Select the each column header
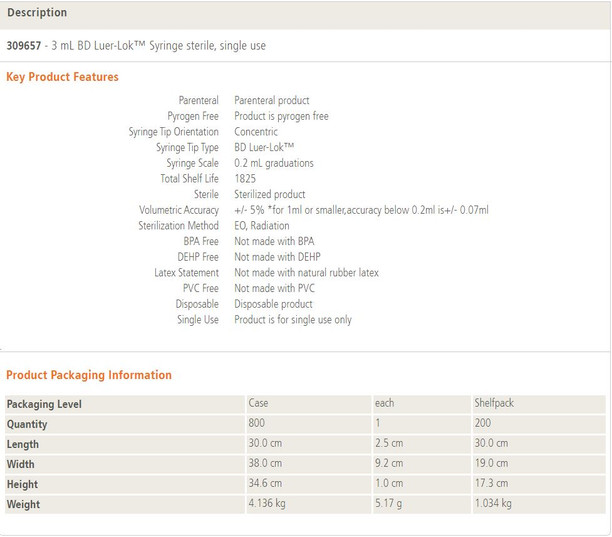612x537 pixels. point(384,404)
